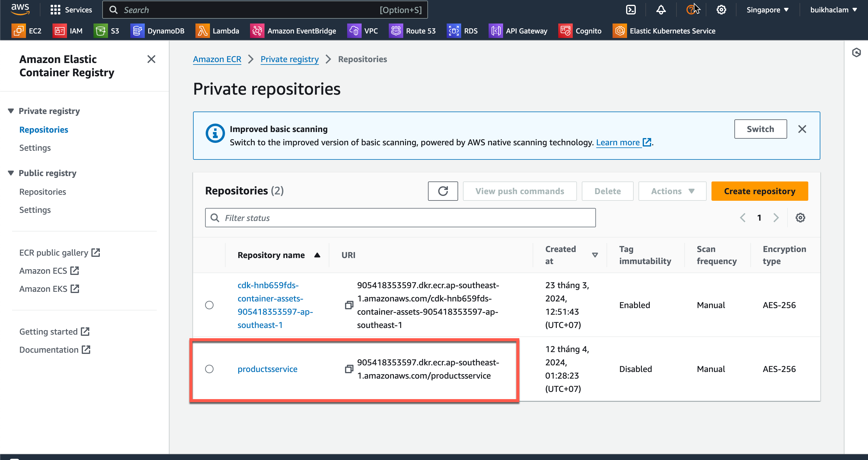This screenshot has width=868, height=460.
Task: Open the DynamoDB shortcut in favorites bar
Action: (157, 31)
